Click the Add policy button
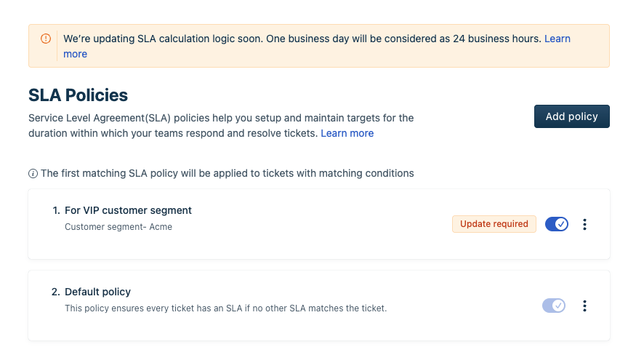 pyautogui.click(x=571, y=116)
